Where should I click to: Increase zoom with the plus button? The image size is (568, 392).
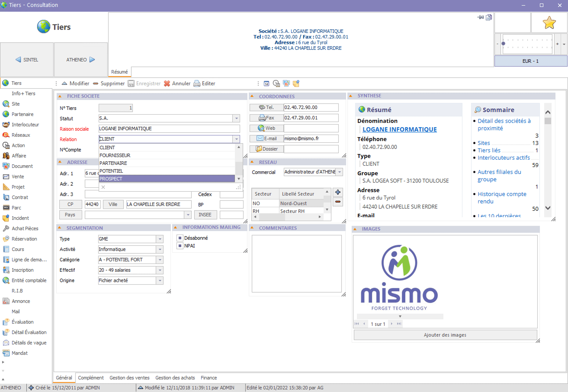557,44
